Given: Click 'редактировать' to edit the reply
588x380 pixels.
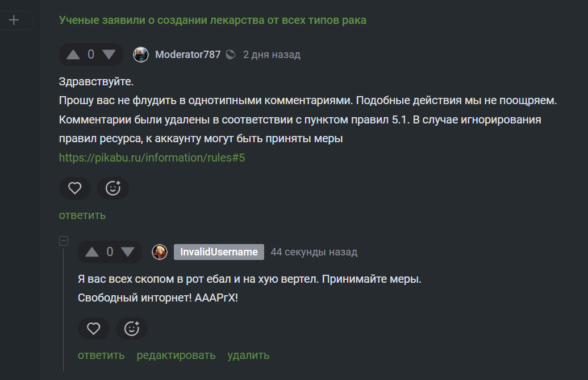Looking at the screenshot, I should click(176, 355).
